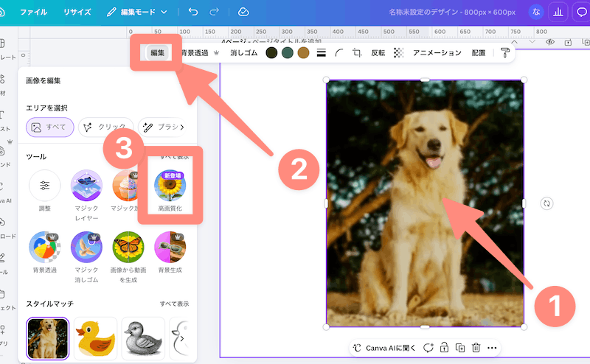Click the comment with sparkle icon

pos(428,348)
